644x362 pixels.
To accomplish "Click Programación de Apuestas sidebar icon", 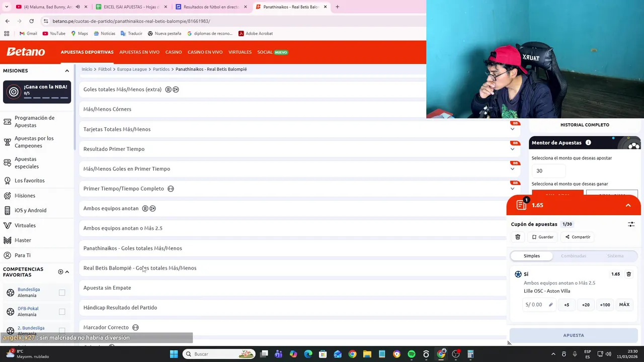I will click(7, 122).
